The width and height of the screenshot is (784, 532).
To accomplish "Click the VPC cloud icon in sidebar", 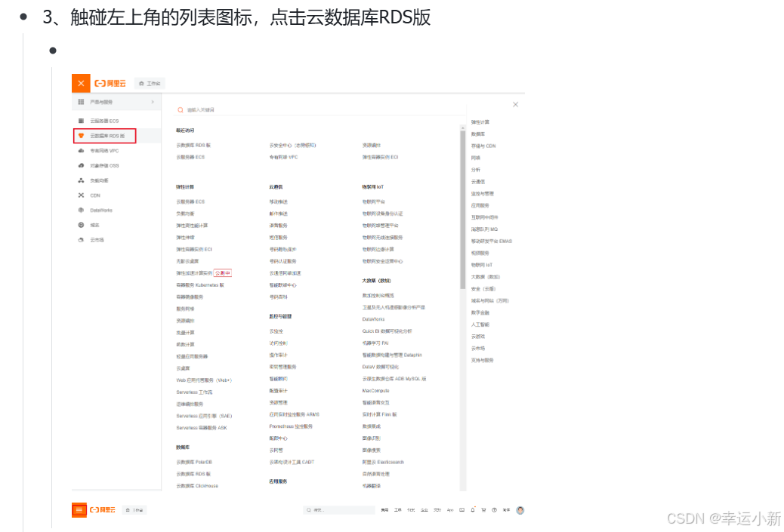I will 81,151.
